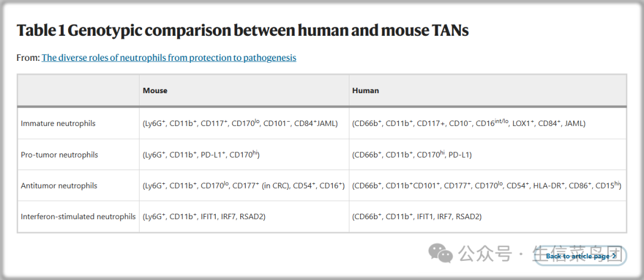Open the diverse roles of neutrophils article link
The image size is (644, 280).
[169, 58]
